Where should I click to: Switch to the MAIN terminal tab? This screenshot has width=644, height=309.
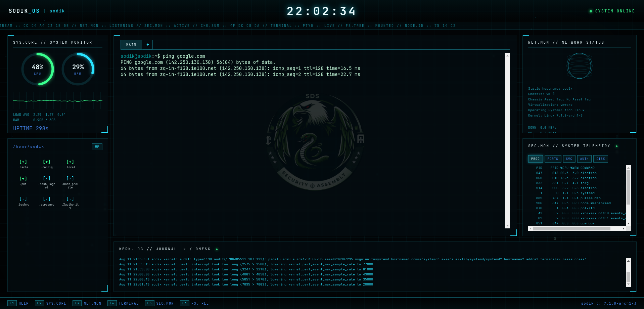131,45
